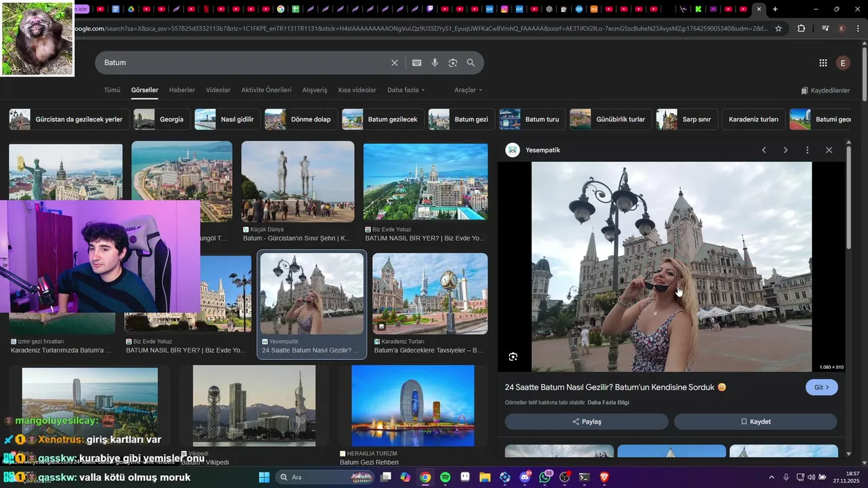Screen dimensions: 868x488
Task: Open more options in preview panel
Action: point(807,150)
